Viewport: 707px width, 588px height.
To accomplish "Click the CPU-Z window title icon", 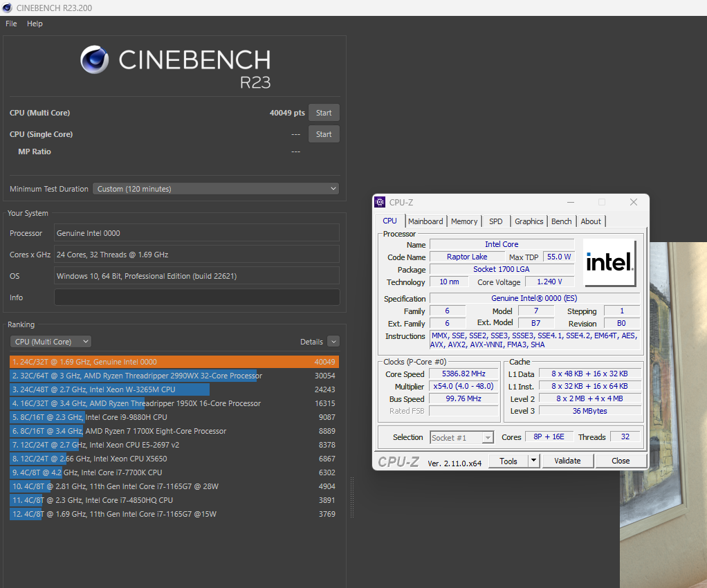I will click(x=380, y=202).
